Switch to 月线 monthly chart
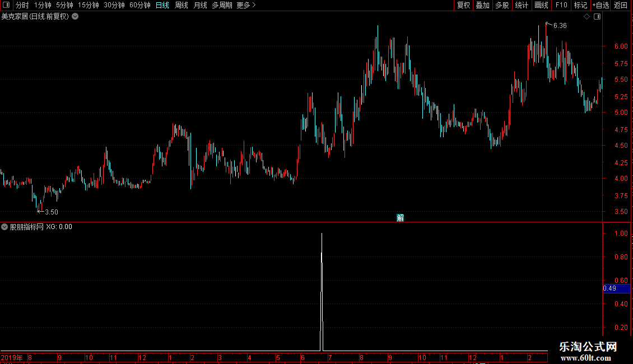Image resolution: width=633 pixels, height=364 pixels. (200, 5)
